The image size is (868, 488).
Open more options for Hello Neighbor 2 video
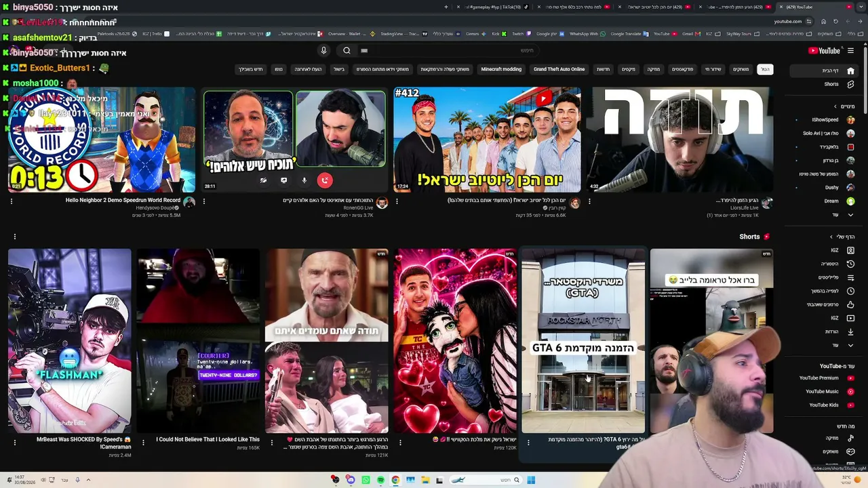12,201
